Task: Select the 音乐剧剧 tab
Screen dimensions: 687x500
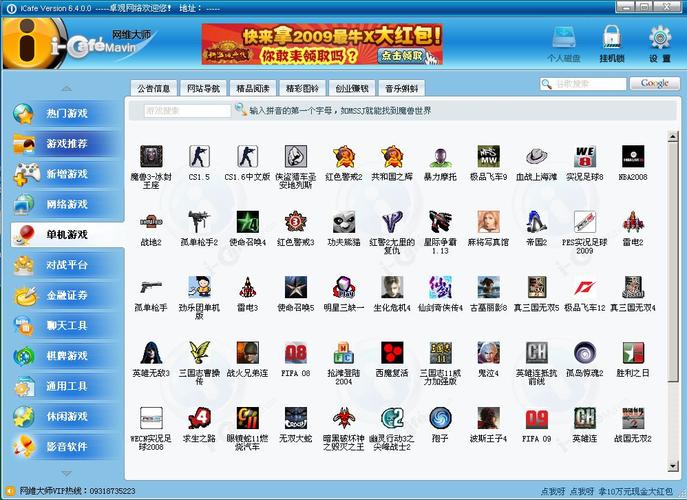Action: tap(401, 89)
